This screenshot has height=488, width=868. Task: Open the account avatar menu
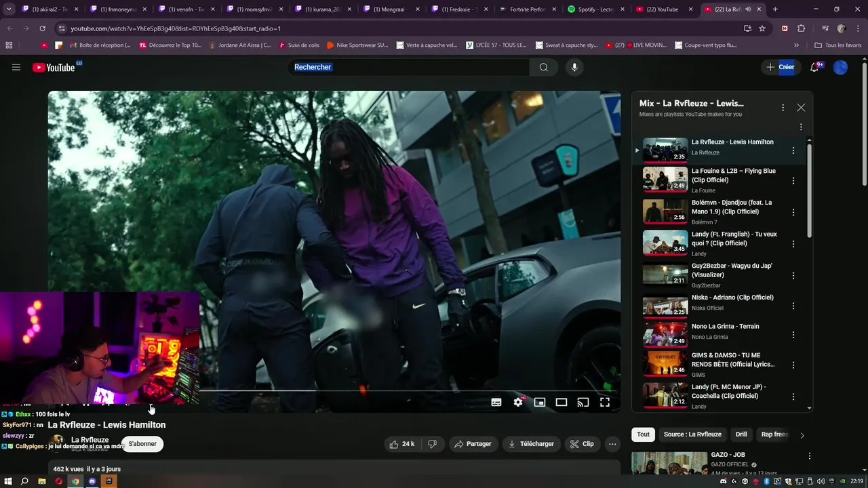click(x=840, y=67)
